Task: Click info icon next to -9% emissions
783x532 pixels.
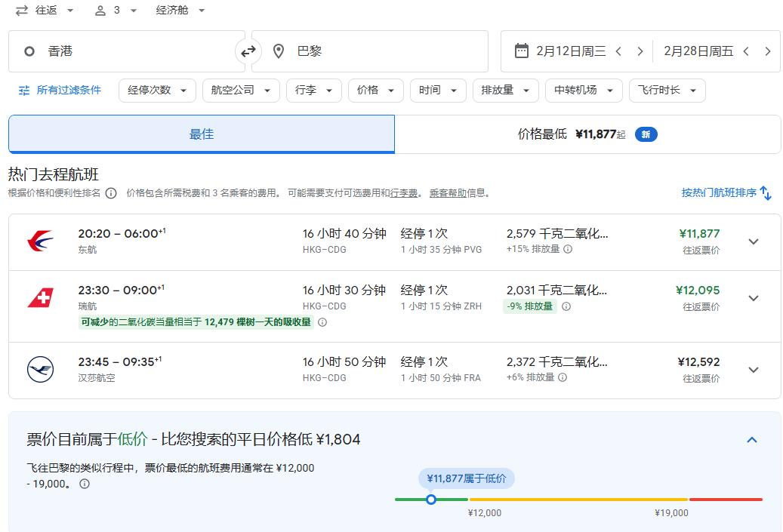Action: tap(566, 306)
